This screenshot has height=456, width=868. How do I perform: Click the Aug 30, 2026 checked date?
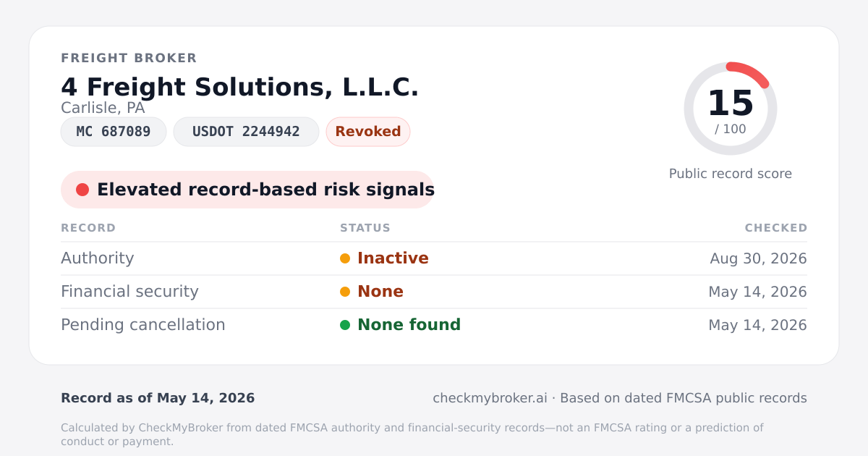tap(759, 258)
